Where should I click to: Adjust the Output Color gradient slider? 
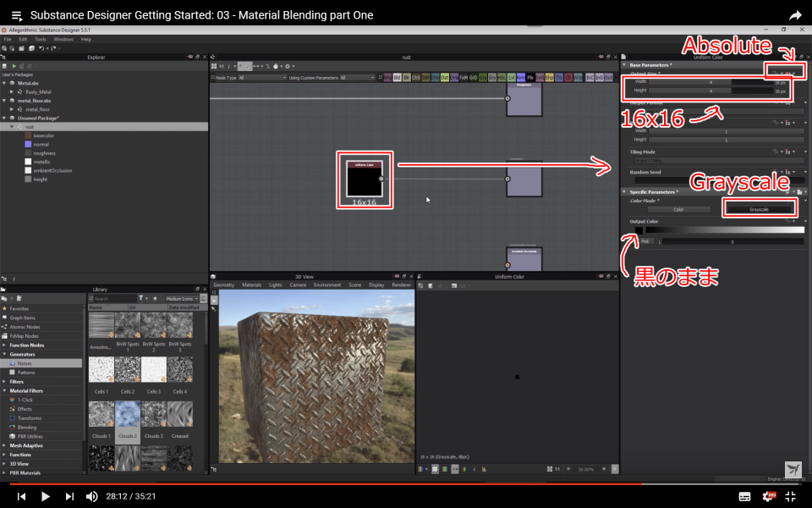725,229
